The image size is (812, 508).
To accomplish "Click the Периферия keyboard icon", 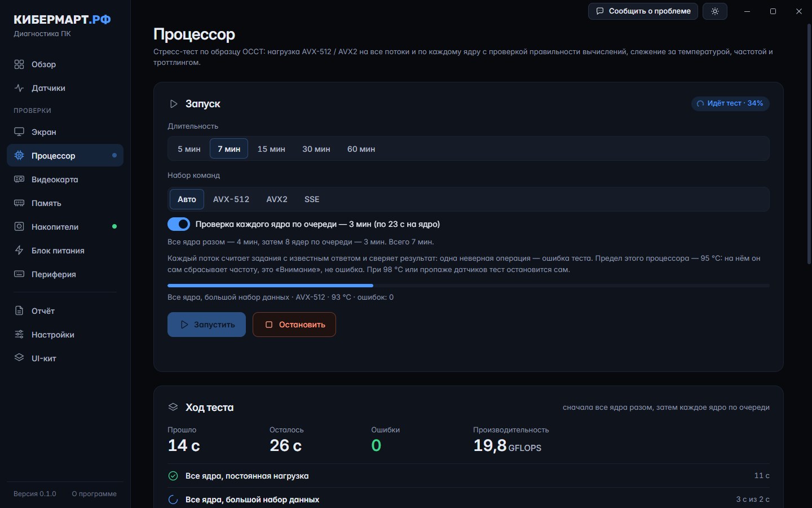I will 19,274.
